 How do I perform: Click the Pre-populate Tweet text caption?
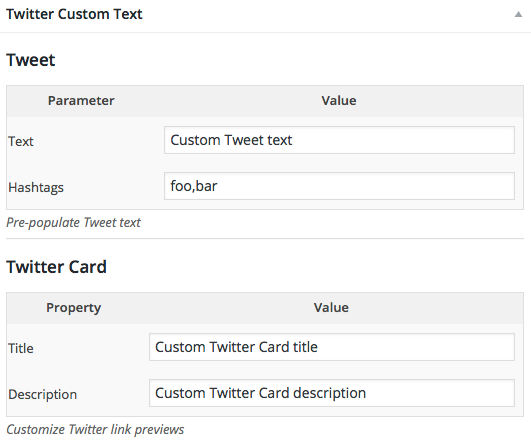click(73, 223)
